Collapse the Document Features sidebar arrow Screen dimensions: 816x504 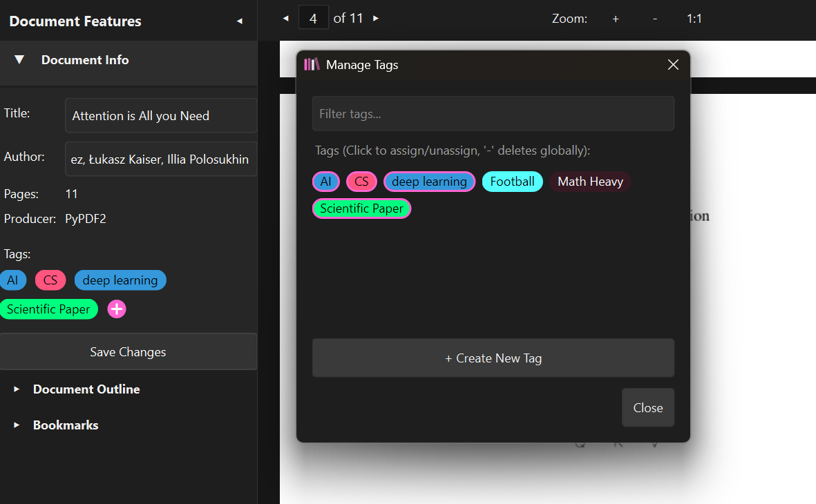240,21
